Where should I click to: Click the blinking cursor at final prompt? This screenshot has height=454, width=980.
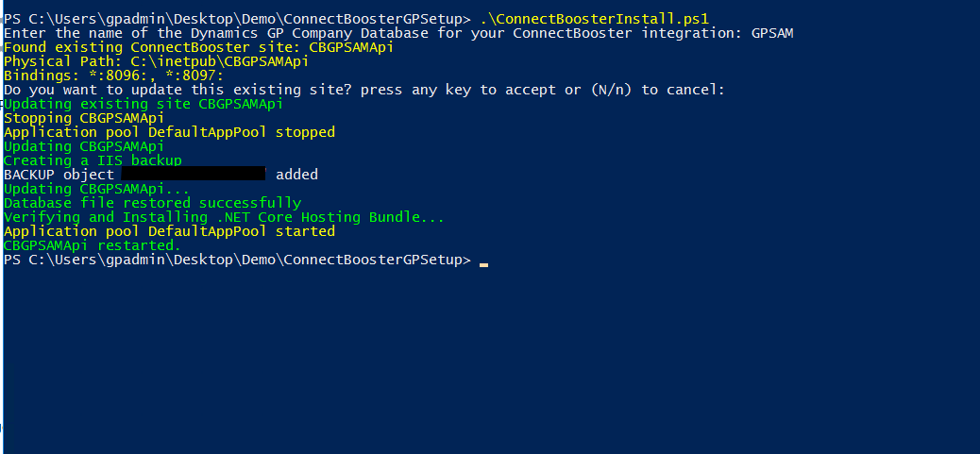[x=483, y=263]
